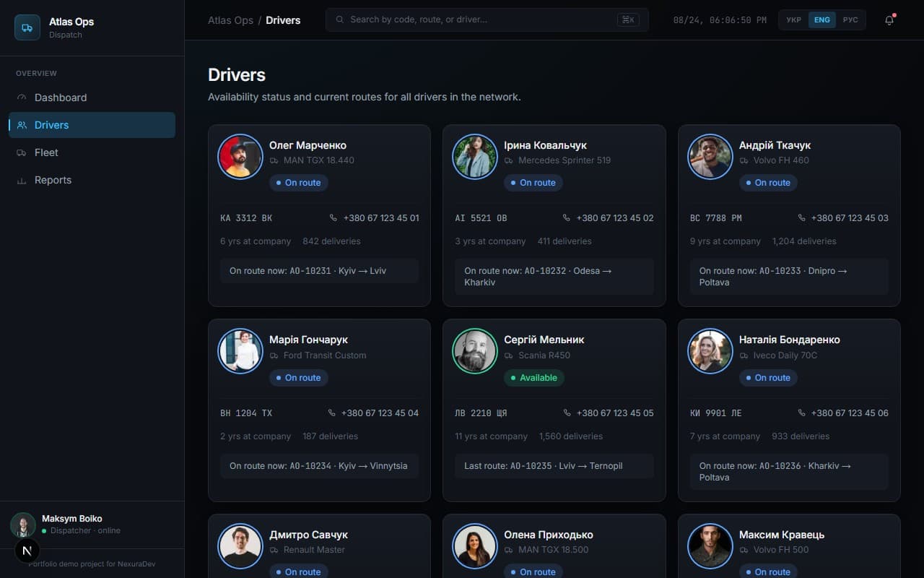The image size is (924, 578).
Task: Click the driver name Марія Гончарук
Action: click(308, 340)
